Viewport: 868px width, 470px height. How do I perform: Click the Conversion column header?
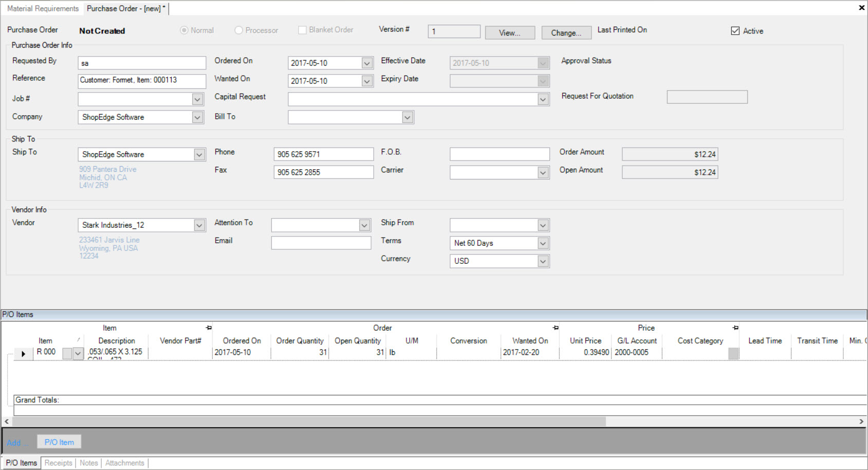(x=469, y=340)
